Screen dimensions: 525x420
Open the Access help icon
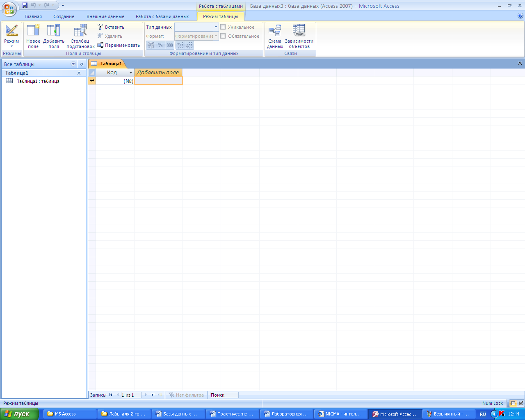tap(520, 16)
